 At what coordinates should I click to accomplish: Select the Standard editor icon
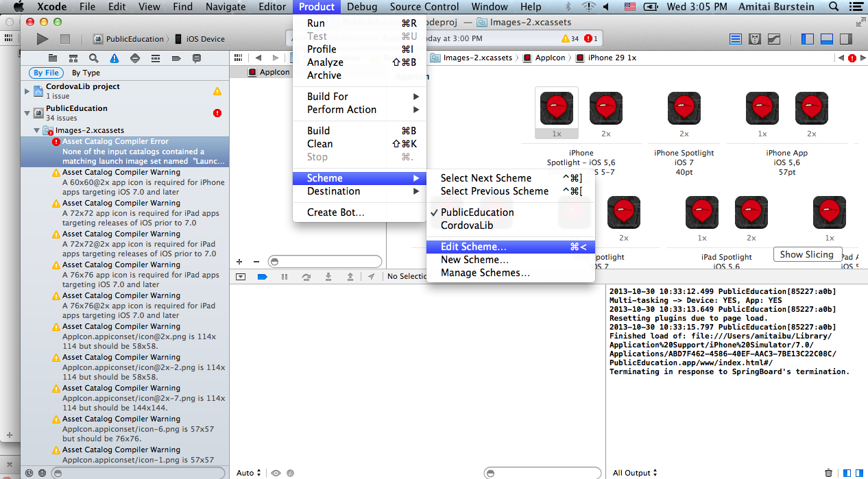click(736, 39)
